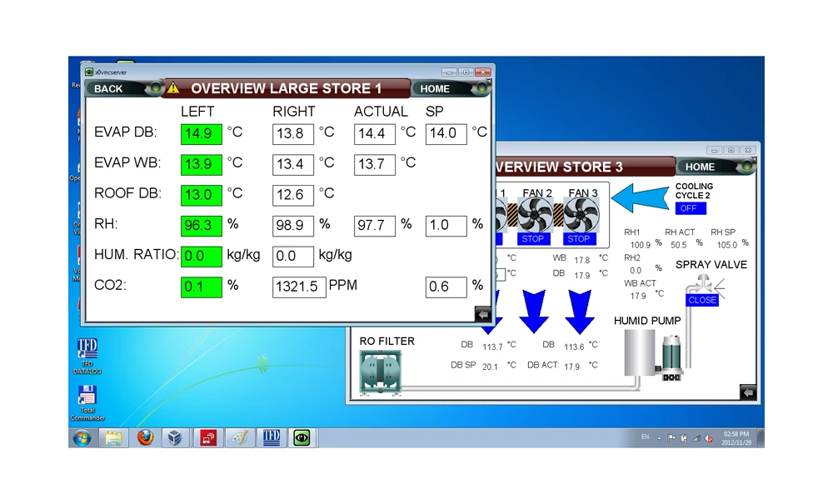Open Total Commander desktop shortcut
833x504 pixels.
pyautogui.click(x=87, y=400)
